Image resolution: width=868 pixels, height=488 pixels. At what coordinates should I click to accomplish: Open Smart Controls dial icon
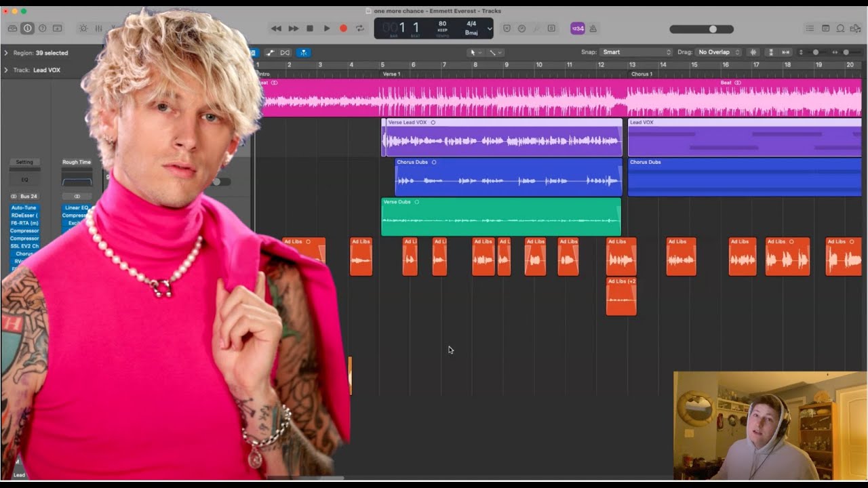83,28
